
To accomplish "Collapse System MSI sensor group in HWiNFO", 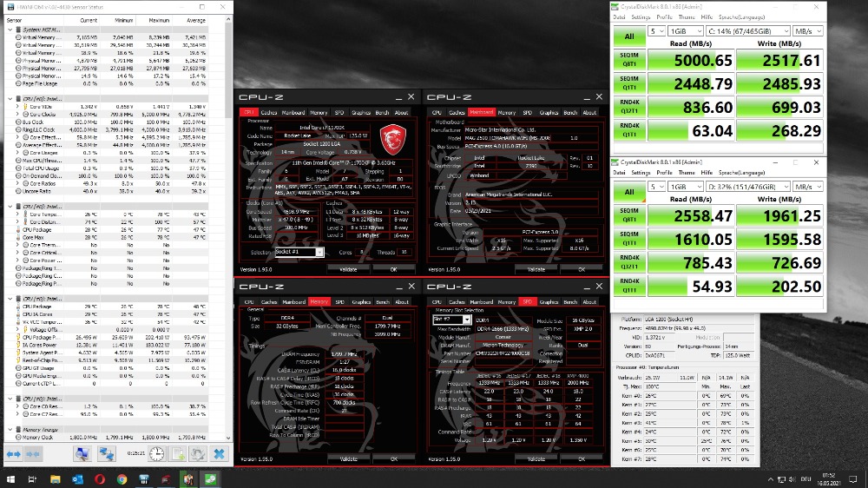I will pyautogui.click(x=10, y=30).
